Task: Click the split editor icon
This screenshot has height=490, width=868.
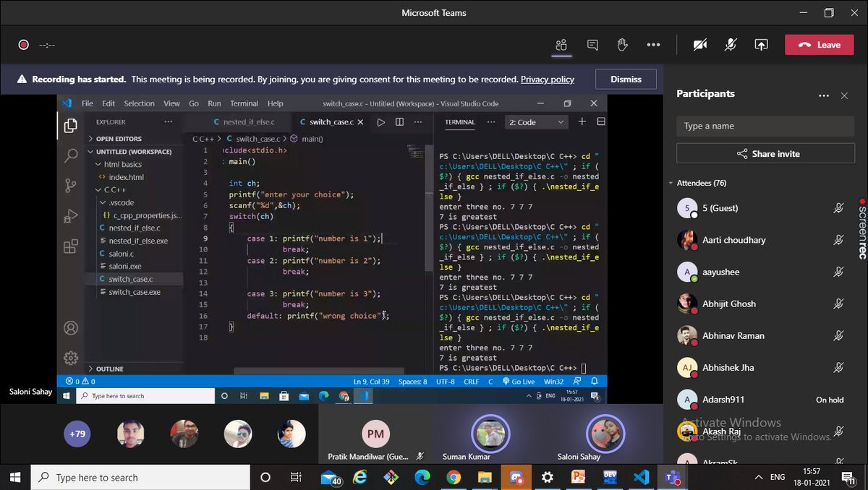Action: click(x=399, y=122)
